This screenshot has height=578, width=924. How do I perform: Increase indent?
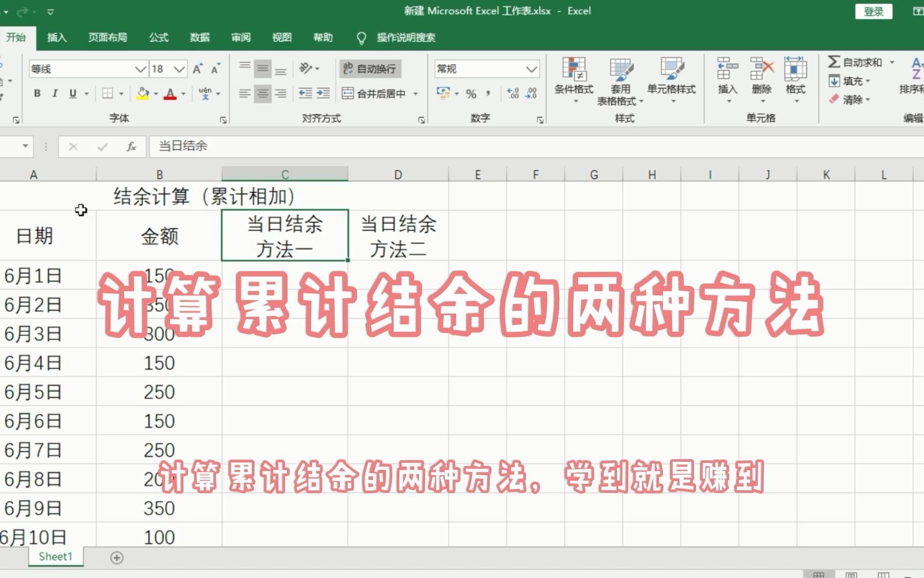[324, 94]
